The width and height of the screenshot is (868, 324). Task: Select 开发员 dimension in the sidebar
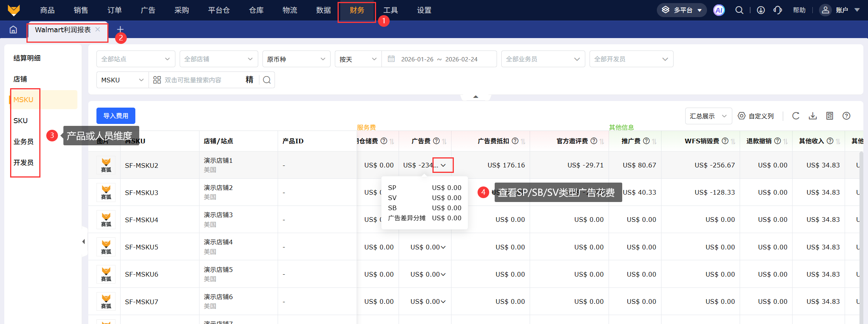[x=23, y=163]
